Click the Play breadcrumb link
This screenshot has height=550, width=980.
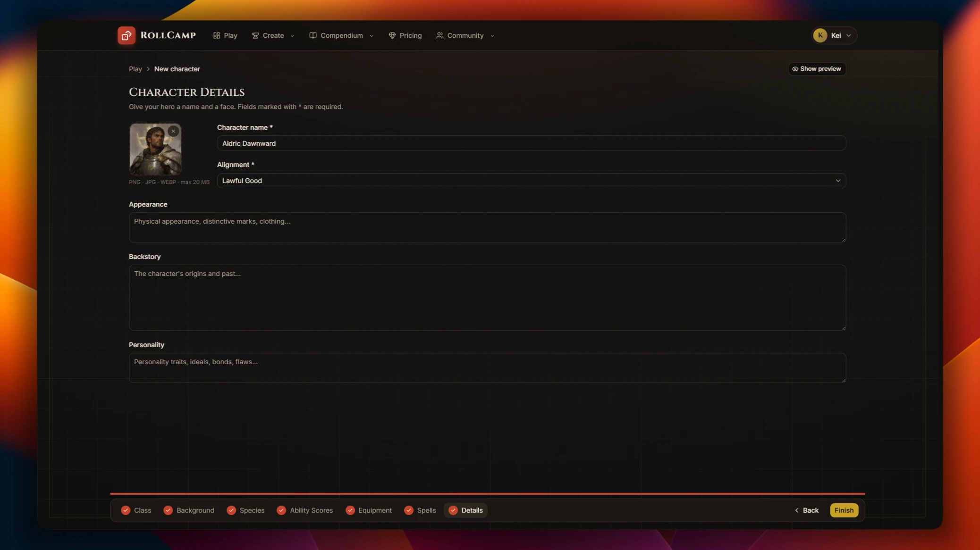[135, 69]
